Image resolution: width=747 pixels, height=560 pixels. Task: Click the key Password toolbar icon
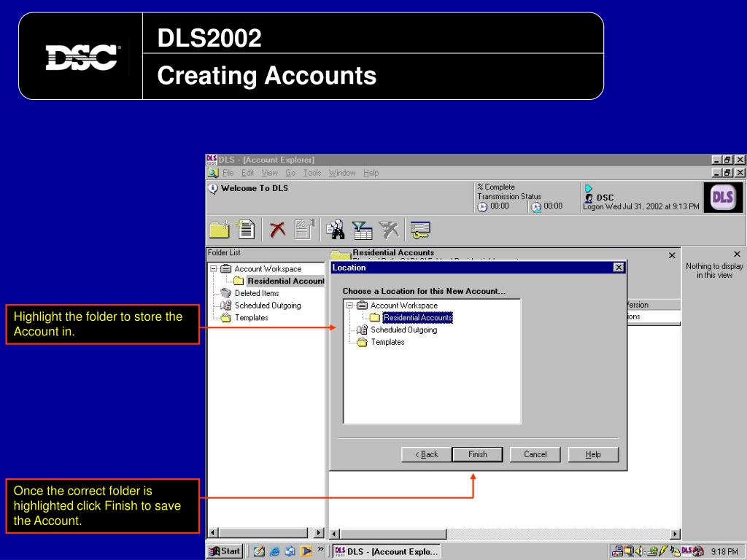coord(420,230)
